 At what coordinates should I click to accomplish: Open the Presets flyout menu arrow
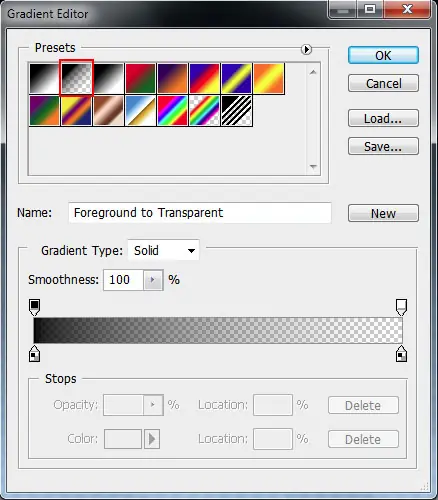point(306,49)
